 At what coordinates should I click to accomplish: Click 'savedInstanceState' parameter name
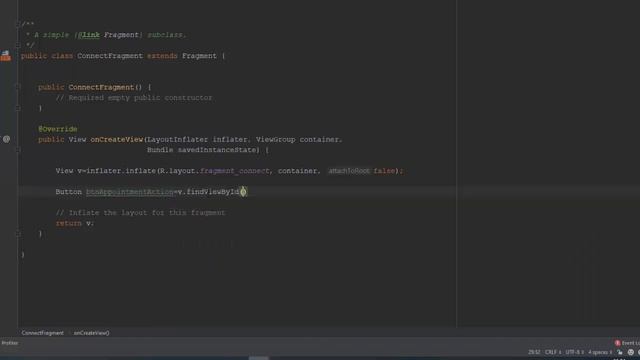[x=217, y=150]
